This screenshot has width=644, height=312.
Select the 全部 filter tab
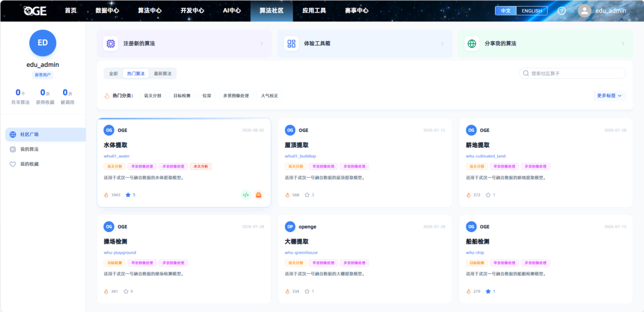coord(113,73)
